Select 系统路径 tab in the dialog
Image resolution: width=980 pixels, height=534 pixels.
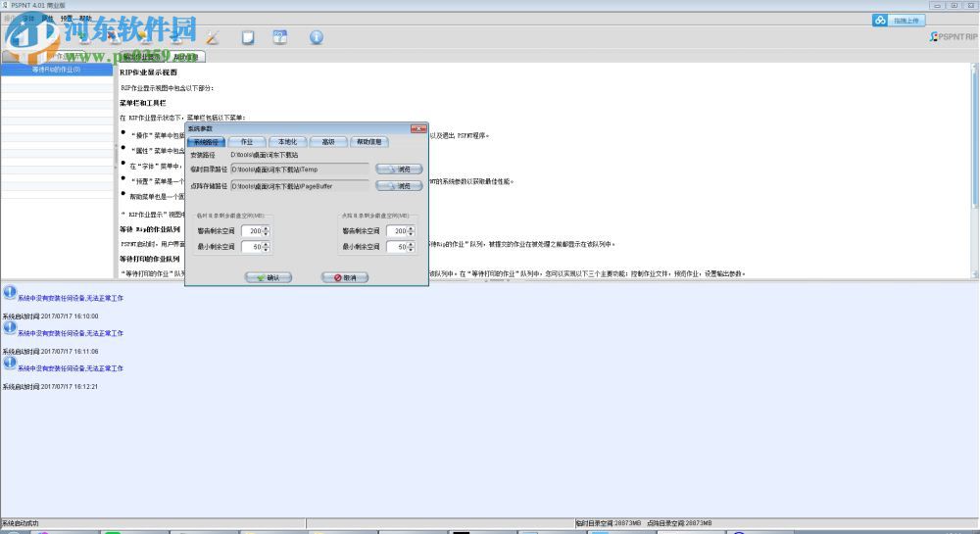click(206, 142)
